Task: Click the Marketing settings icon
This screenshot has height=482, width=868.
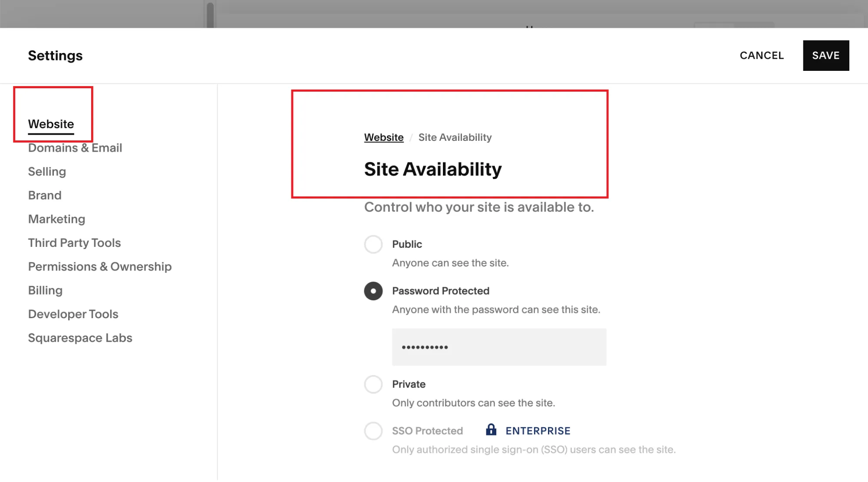Action: click(x=56, y=219)
